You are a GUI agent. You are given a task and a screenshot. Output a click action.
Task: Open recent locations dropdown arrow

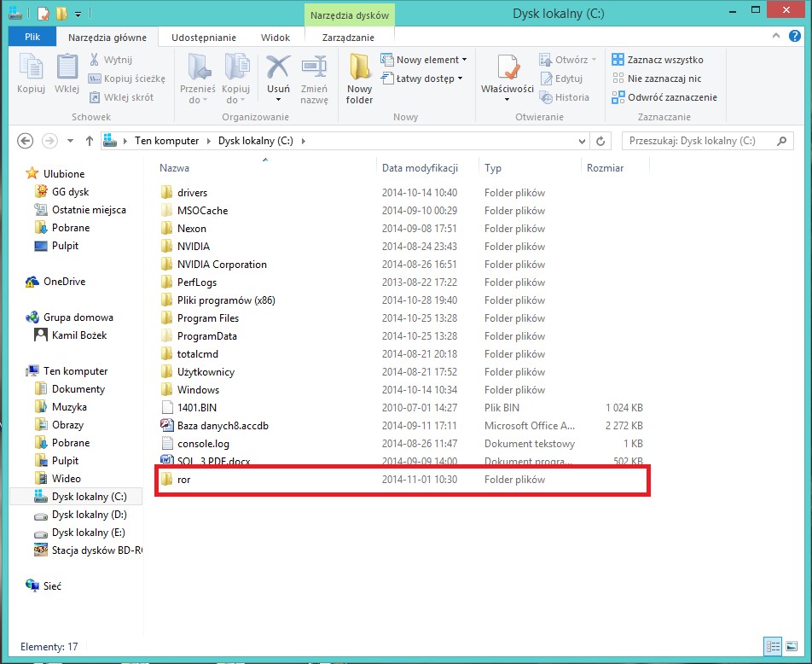[x=71, y=141]
